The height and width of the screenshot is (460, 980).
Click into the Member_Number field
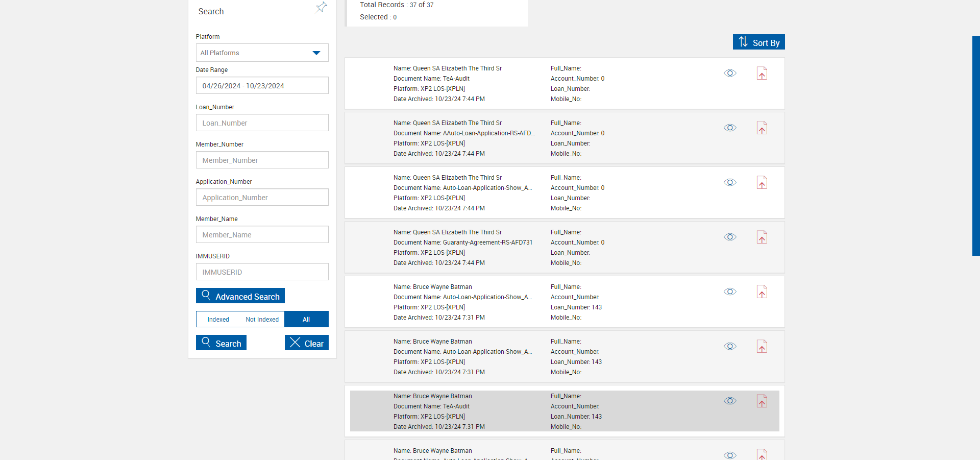point(262,160)
